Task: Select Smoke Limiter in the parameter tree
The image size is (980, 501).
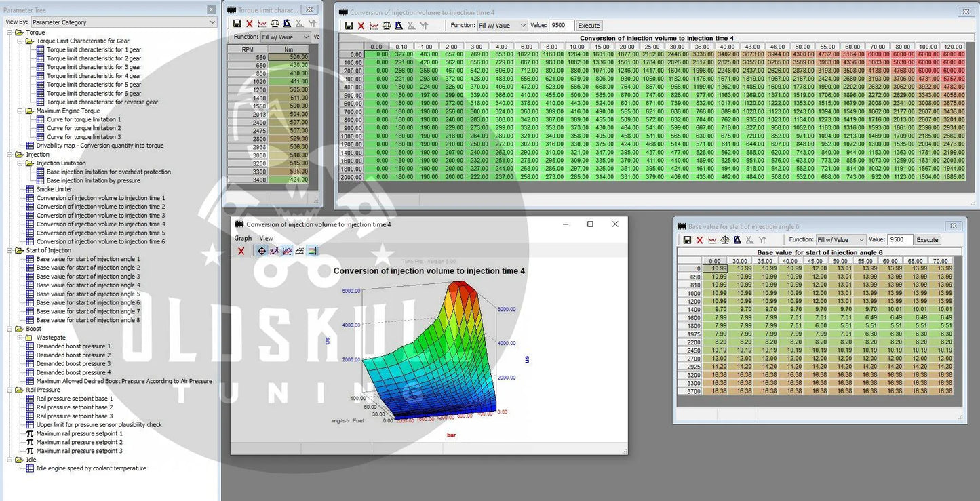Action: point(54,189)
